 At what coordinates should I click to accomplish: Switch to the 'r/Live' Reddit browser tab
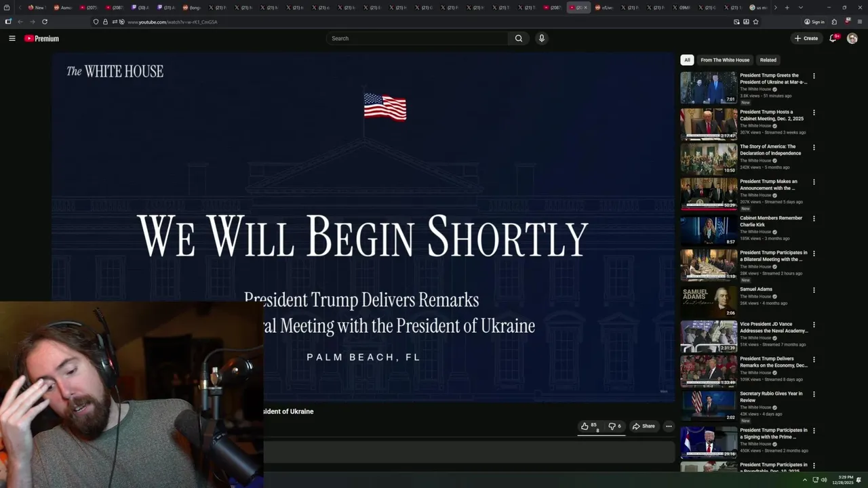click(606, 7)
